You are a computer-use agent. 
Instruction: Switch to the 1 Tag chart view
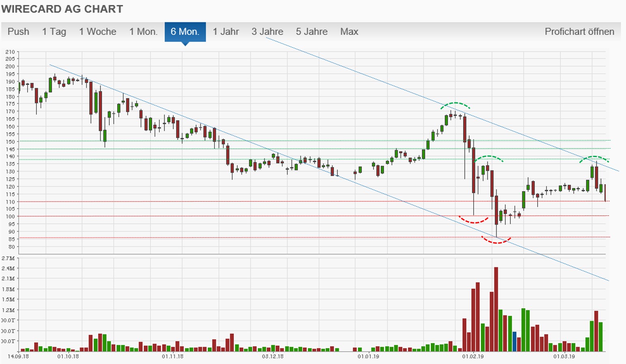pyautogui.click(x=54, y=32)
